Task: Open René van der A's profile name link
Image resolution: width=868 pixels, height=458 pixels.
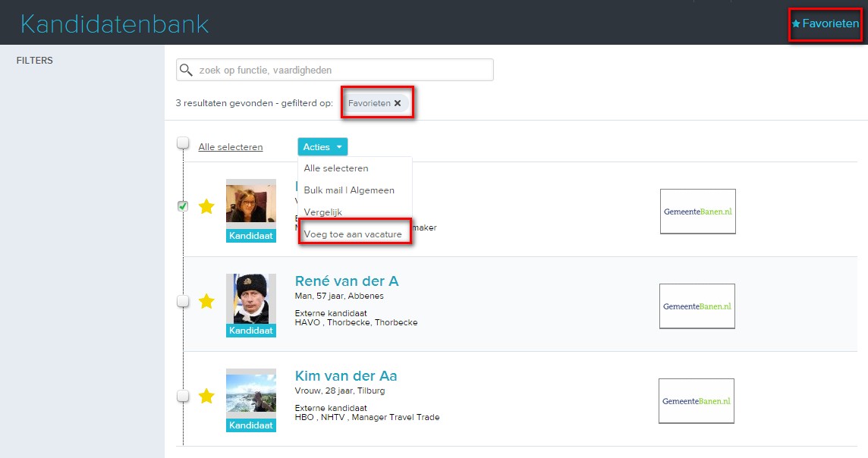Action: pyautogui.click(x=347, y=281)
